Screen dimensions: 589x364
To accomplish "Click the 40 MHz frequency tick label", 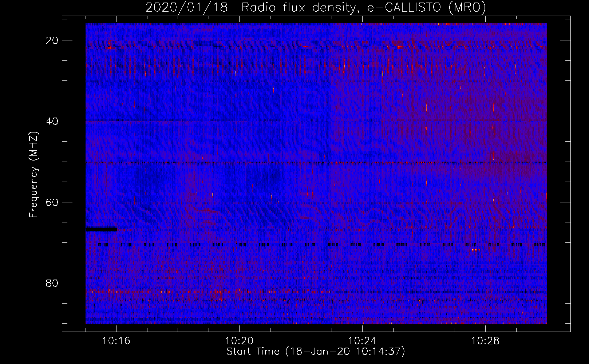I will 52,121.
